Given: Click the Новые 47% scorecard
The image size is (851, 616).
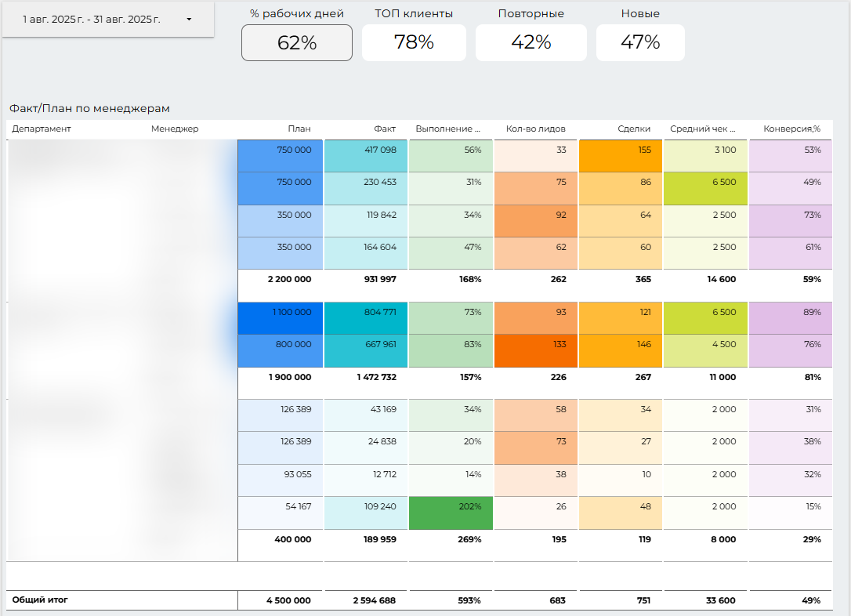Looking at the screenshot, I should (640, 42).
